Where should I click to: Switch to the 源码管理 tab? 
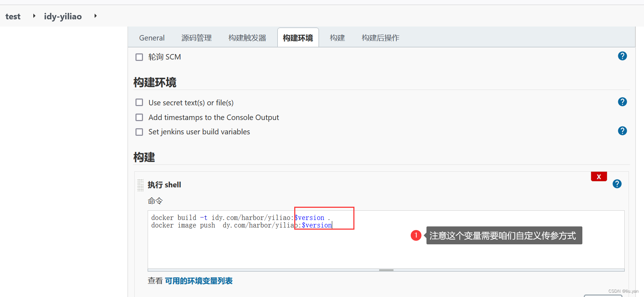click(x=196, y=38)
